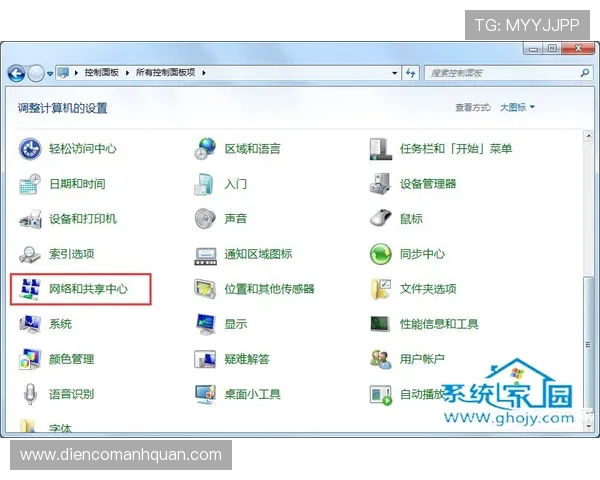This screenshot has height=480, width=600.
Task: Expand the address bar history dropdown
Action: pos(395,73)
